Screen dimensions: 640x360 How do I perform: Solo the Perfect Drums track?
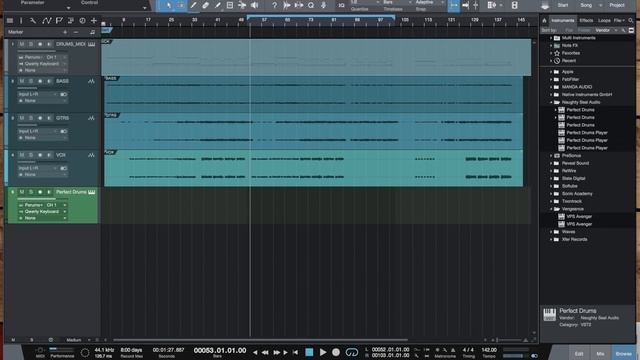(x=31, y=192)
